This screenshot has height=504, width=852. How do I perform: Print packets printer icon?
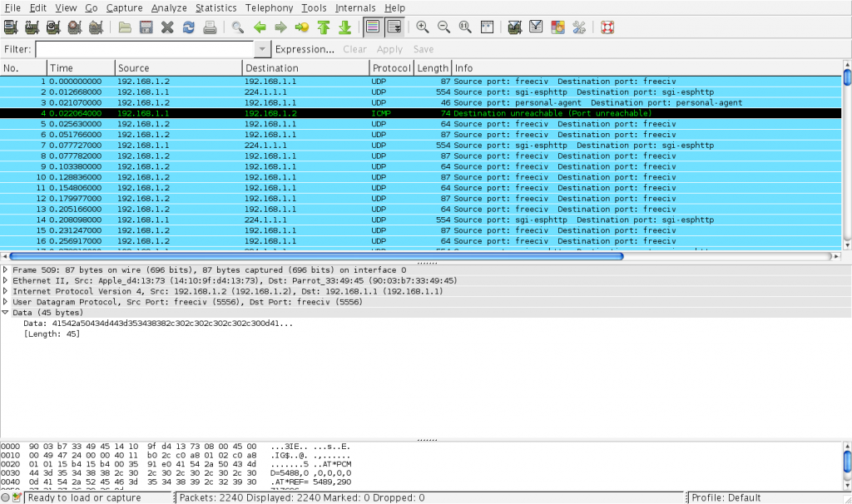click(x=210, y=27)
